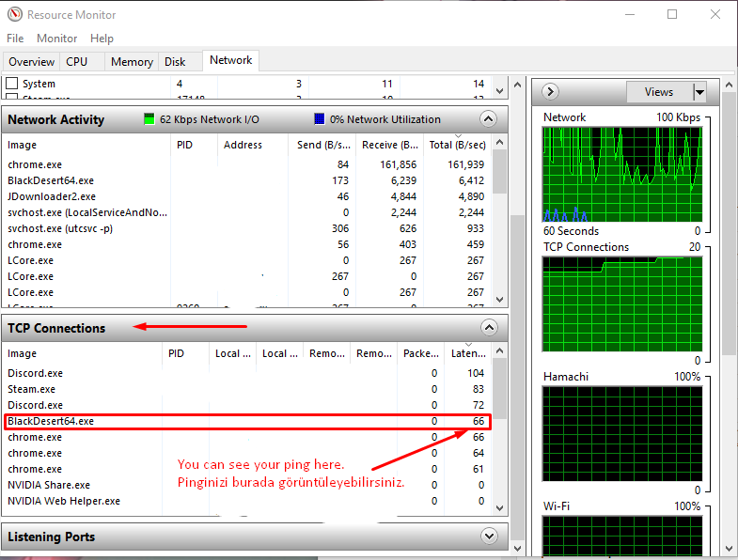Click the Wi-Fi adapter graph

622,536
